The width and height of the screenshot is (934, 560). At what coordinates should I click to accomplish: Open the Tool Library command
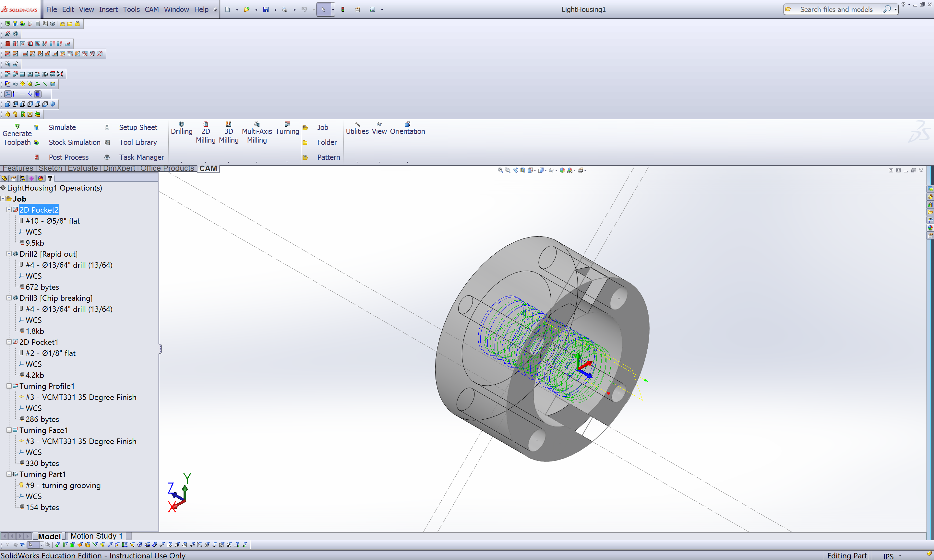coord(138,142)
